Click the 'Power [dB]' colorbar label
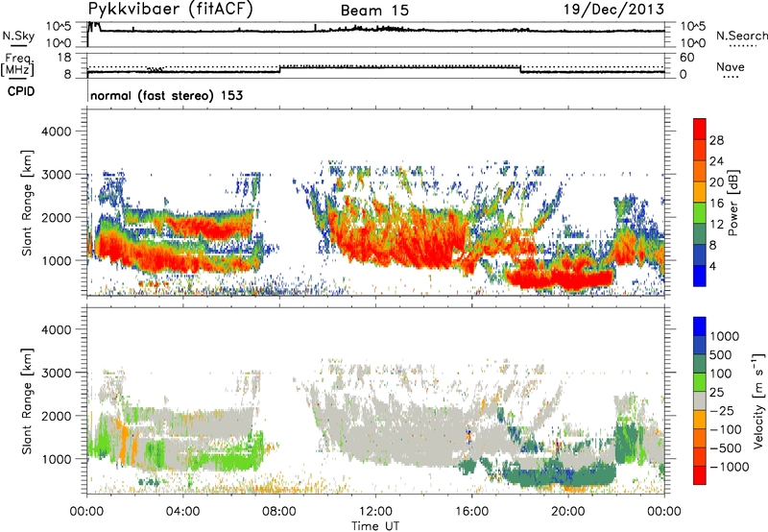This screenshot has width=768, height=532. (x=733, y=203)
